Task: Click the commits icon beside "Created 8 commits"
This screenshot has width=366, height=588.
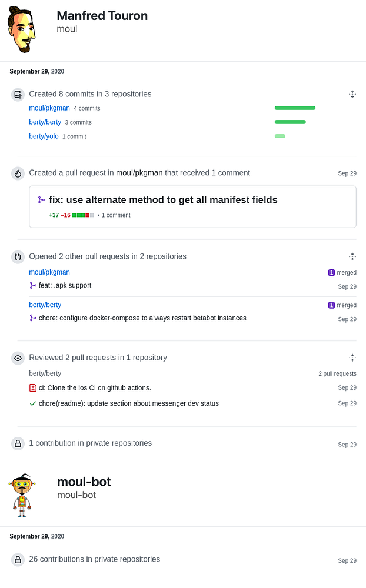Action: [18, 94]
